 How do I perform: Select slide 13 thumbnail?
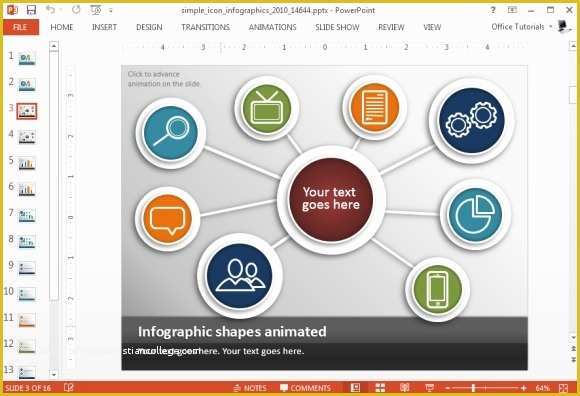tap(27, 372)
